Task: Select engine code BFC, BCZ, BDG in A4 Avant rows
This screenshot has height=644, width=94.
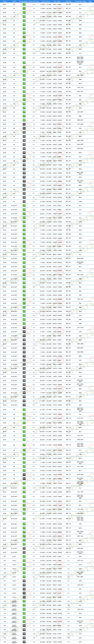Action: [80, 385]
